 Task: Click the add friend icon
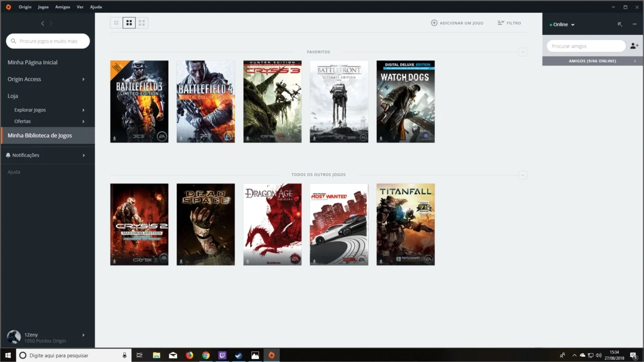pyautogui.click(x=634, y=46)
